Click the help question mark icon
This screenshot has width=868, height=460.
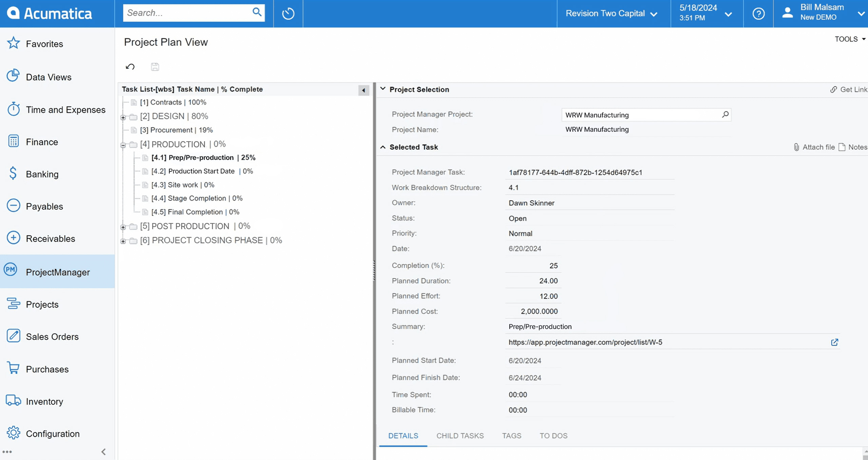[758, 14]
